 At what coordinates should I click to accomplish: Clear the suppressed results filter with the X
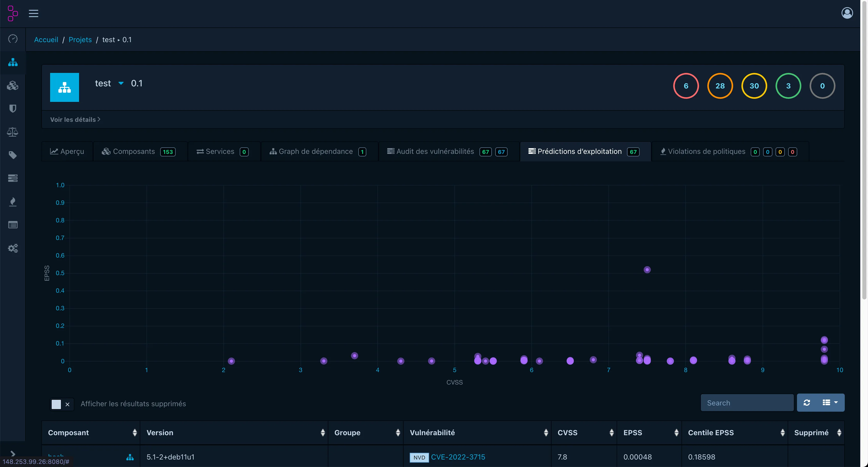pyautogui.click(x=67, y=405)
